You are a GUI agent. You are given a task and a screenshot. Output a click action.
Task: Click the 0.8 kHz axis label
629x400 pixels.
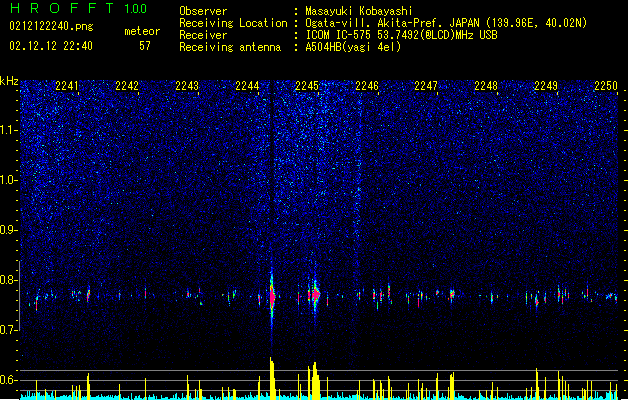(x=9, y=280)
